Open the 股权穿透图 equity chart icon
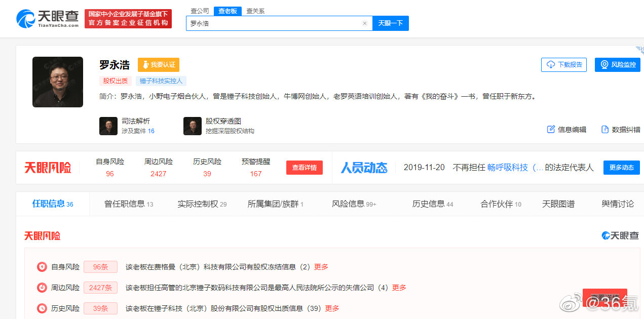Image resolution: width=644 pixels, height=319 pixels. pos(192,126)
